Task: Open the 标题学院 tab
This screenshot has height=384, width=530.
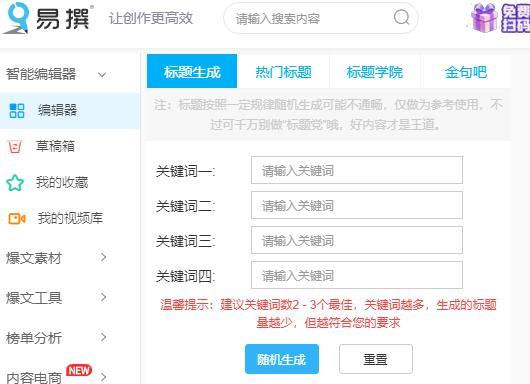Action: tap(375, 72)
